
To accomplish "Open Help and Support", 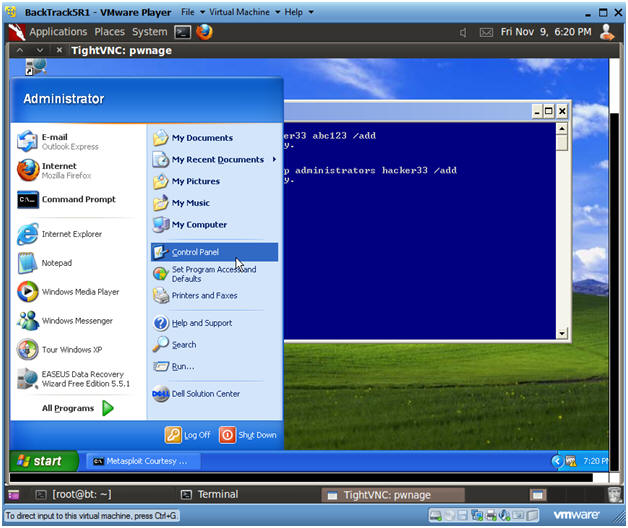I will (x=193, y=323).
